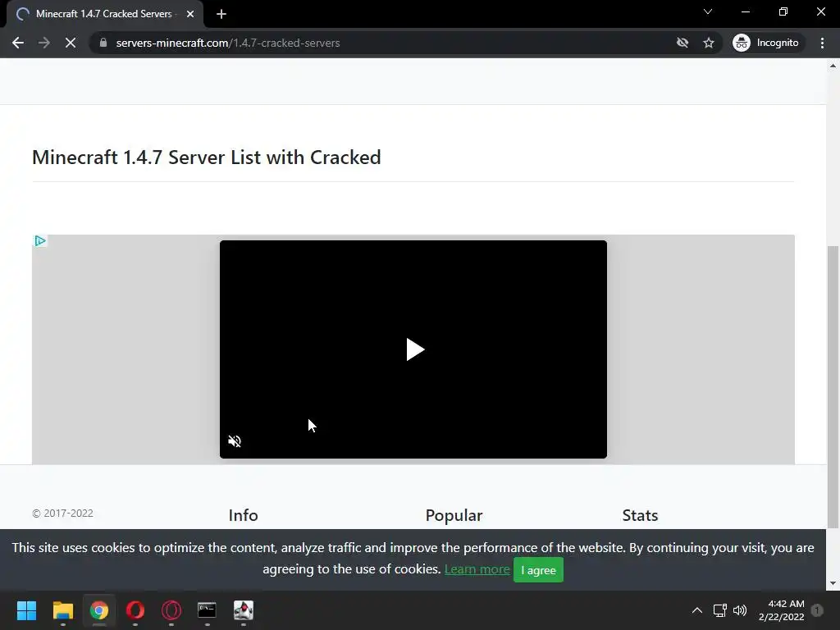Click the Minecraft 1.4.7 Server List heading
The image size is (840, 630).
pyautogui.click(x=206, y=157)
